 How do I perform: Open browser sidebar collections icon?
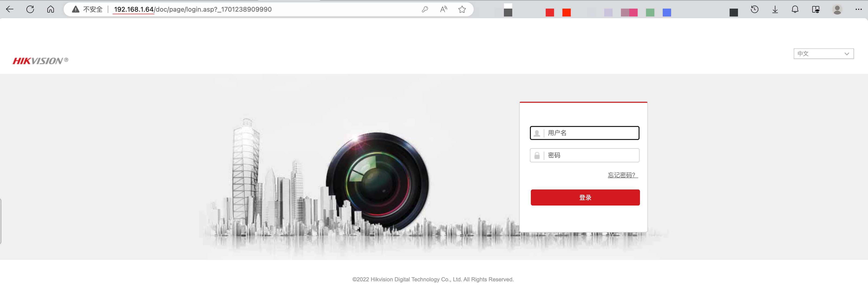(x=816, y=10)
